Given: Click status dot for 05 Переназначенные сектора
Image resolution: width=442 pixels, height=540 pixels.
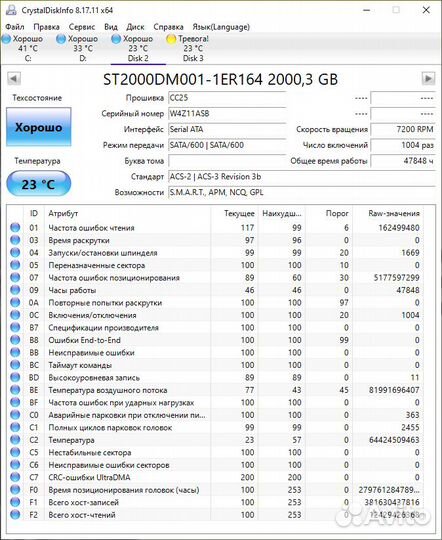Looking at the screenshot, I should tap(15, 265).
